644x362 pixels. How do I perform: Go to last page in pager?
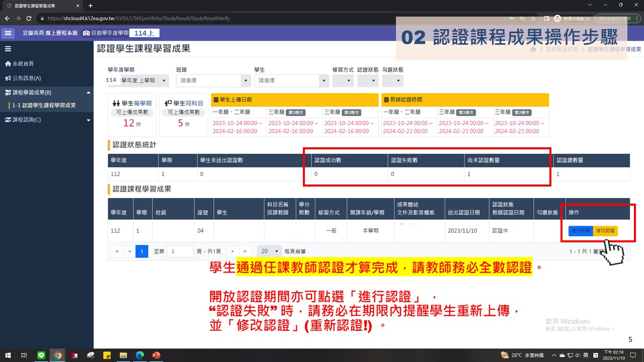245,251
